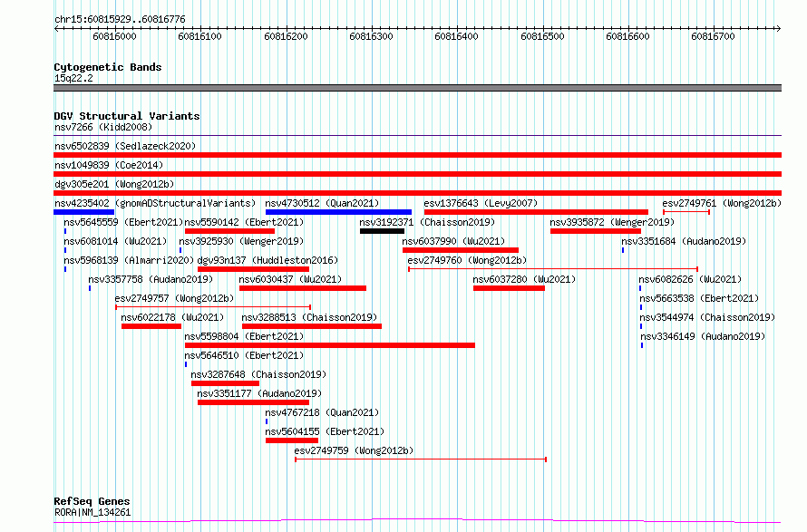807x532 pixels.
Task: Click the esv2749760 (Wong2012b) label
Action: point(467,260)
